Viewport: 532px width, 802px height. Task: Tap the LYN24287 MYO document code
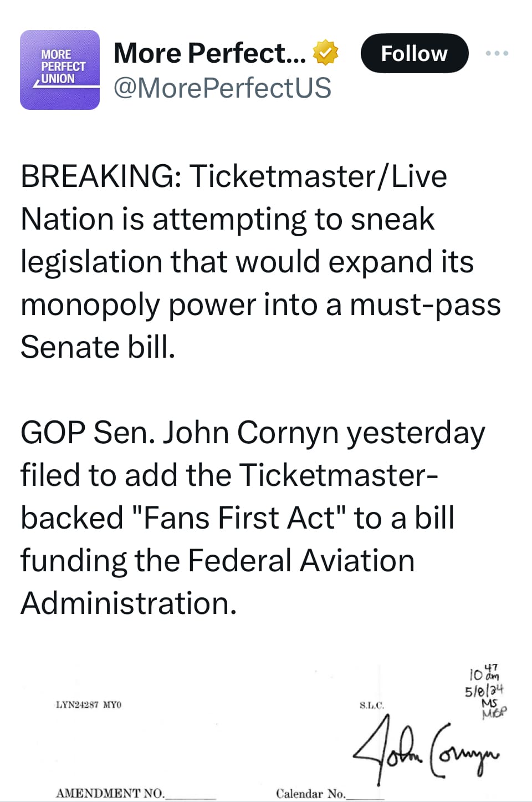(89, 704)
